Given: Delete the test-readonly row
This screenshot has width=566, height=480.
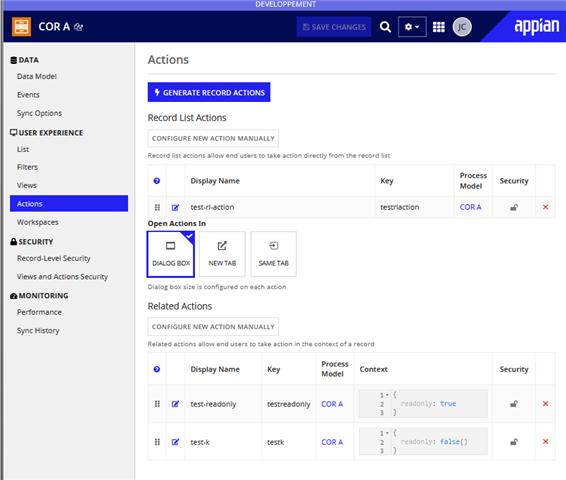Looking at the screenshot, I should pyautogui.click(x=545, y=403).
